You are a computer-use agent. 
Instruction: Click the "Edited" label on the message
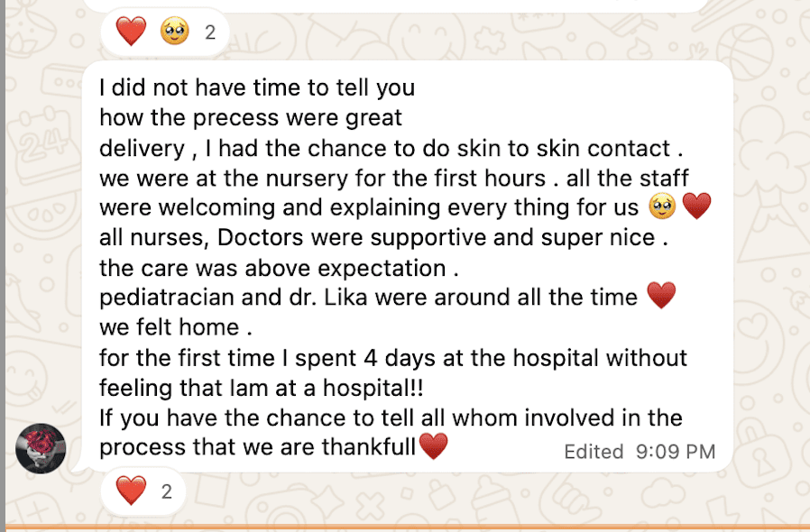[594, 451]
